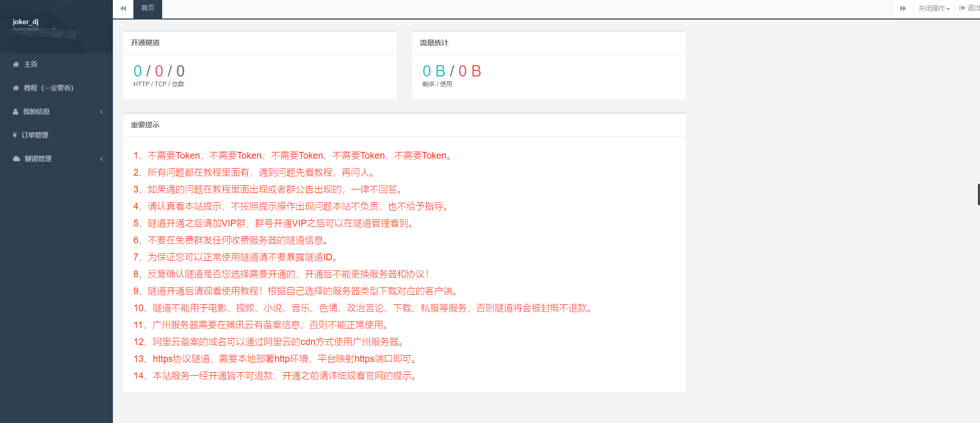This screenshot has height=423, width=980.
Task: Click the handle on the right edge
Action: click(978, 195)
